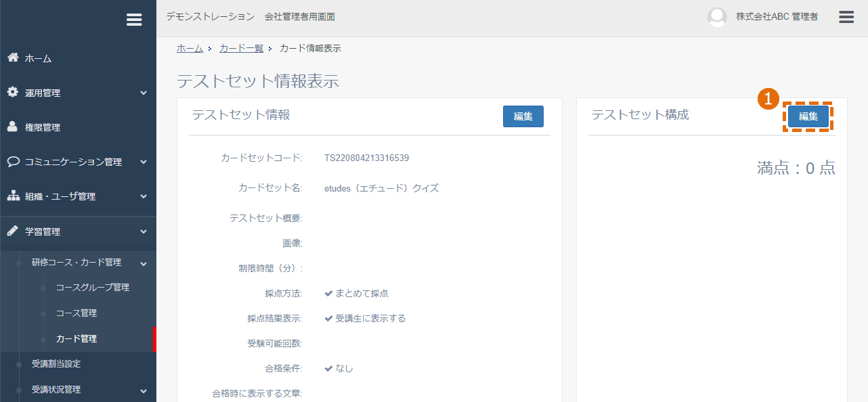Open 権限管理 menu item
The width and height of the screenshot is (868, 402).
43,127
